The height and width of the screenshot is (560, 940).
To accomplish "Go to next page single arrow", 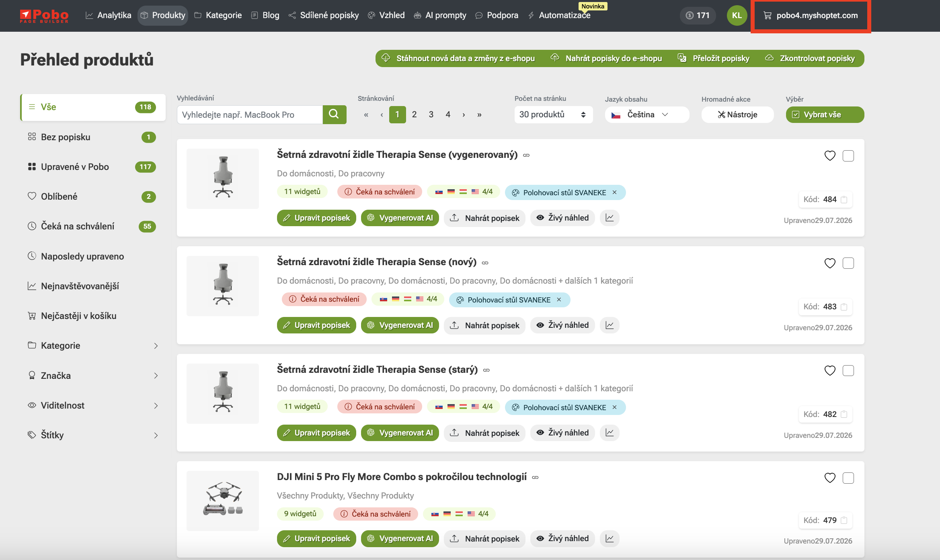I will pos(464,115).
